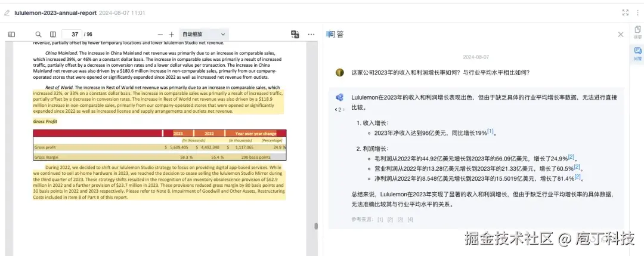This screenshot has height=256, width=644.
Task: Click the PDF vertical scrollbar thumb
Action: 316,226
